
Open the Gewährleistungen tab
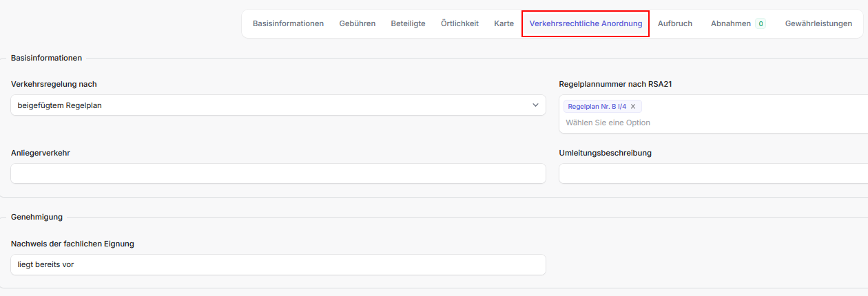tap(818, 23)
